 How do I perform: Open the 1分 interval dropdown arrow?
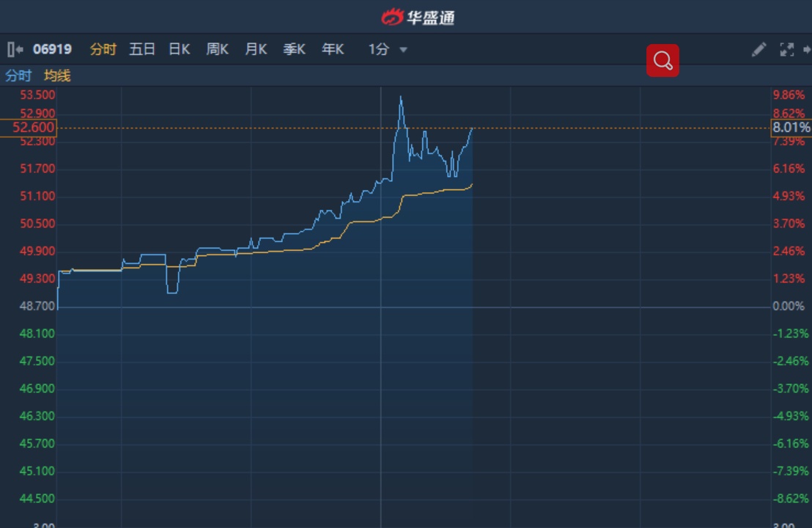click(x=403, y=50)
